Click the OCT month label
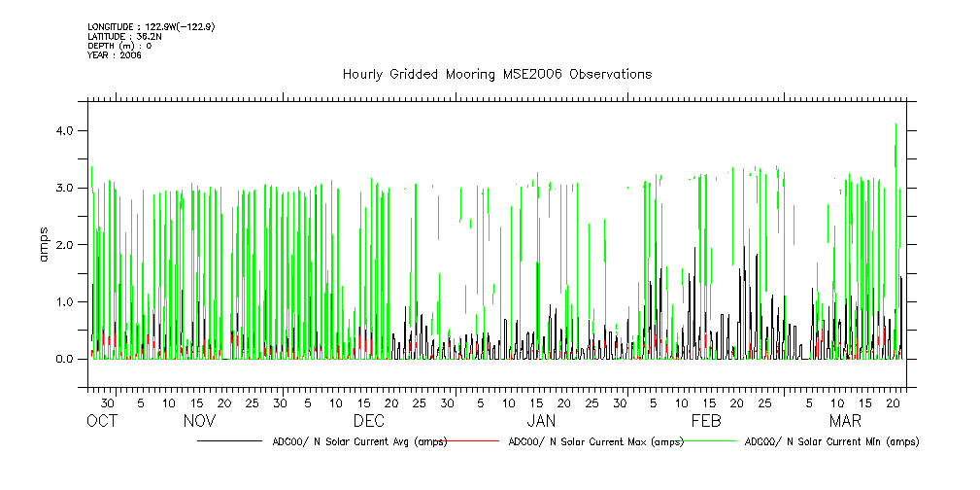Image resolution: width=980 pixels, height=490 pixels. (x=101, y=421)
